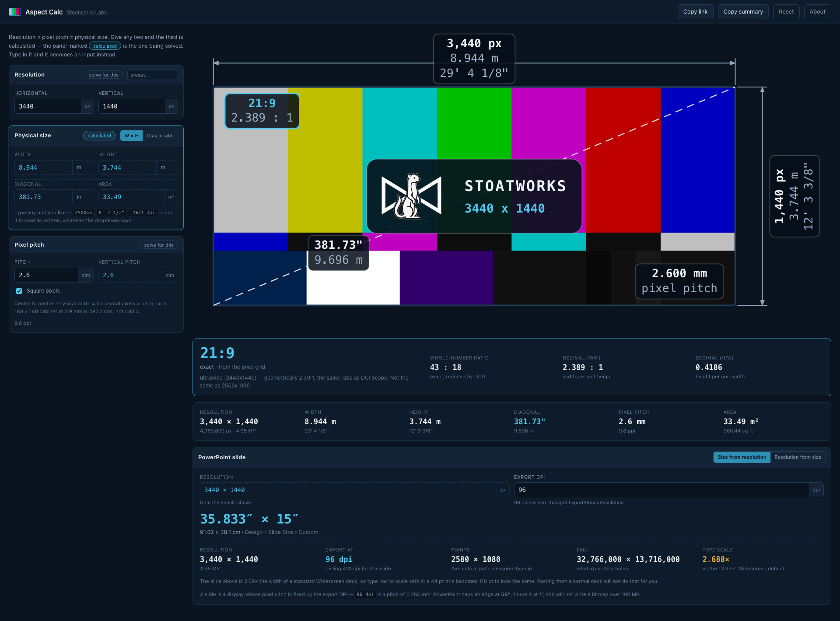
Task: Select the W × H size mode
Action: pyautogui.click(x=131, y=136)
